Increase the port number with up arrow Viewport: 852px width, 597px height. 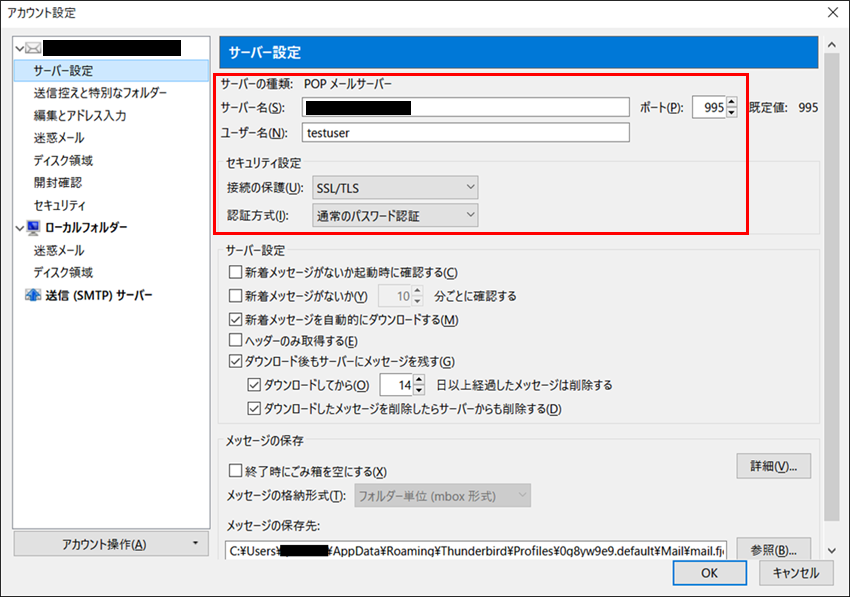point(731,102)
